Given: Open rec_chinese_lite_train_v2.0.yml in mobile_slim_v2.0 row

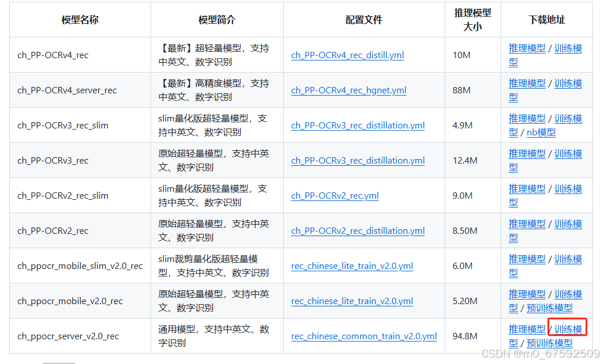Looking at the screenshot, I should [352, 266].
